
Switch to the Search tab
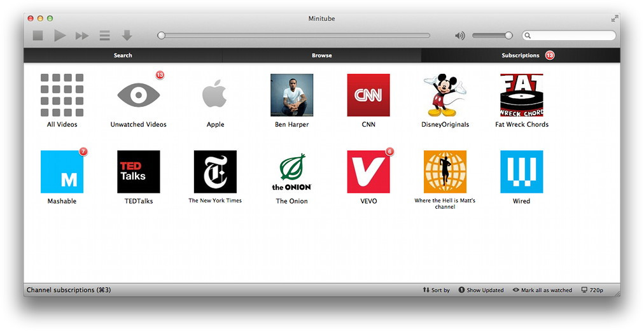[x=123, y=55]
